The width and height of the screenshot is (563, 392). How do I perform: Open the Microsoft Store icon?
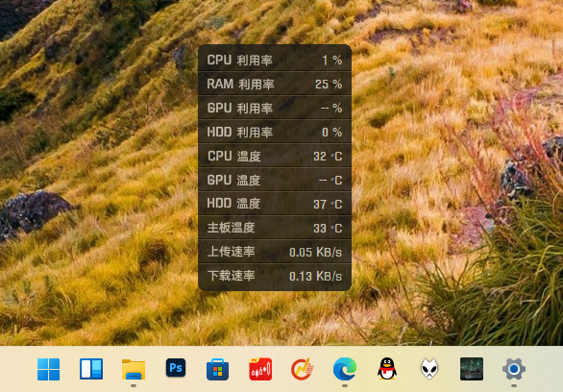tap(217, 369)
